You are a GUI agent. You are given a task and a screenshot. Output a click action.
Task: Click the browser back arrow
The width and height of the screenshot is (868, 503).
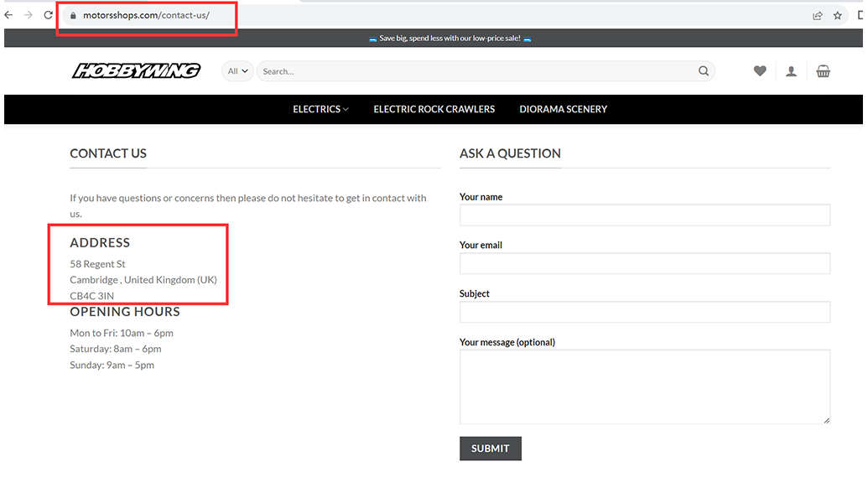click(x=9, y=15)
